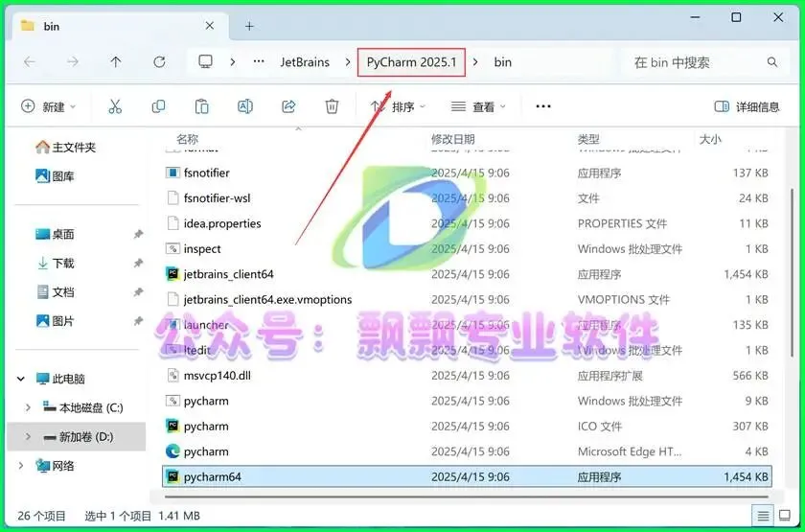Viewport: 805px width, 532px height.
Task: Select the fsnotifier application icon
Action: 172,173
